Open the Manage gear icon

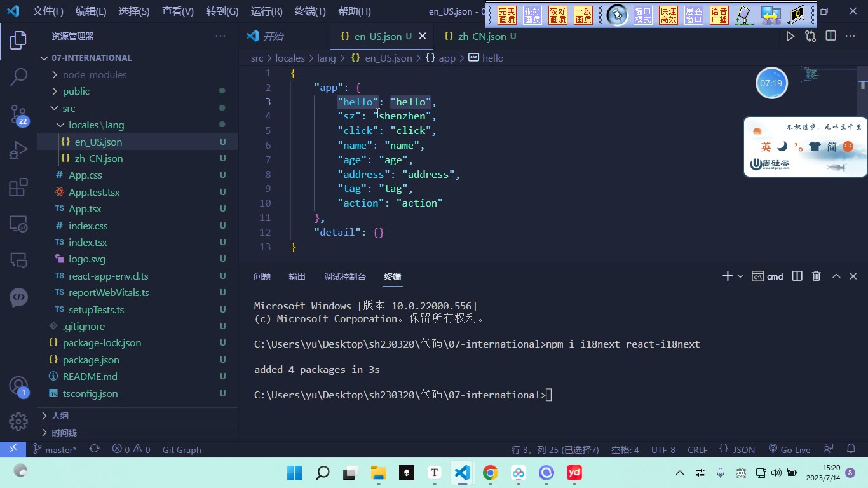click(18, 421)
